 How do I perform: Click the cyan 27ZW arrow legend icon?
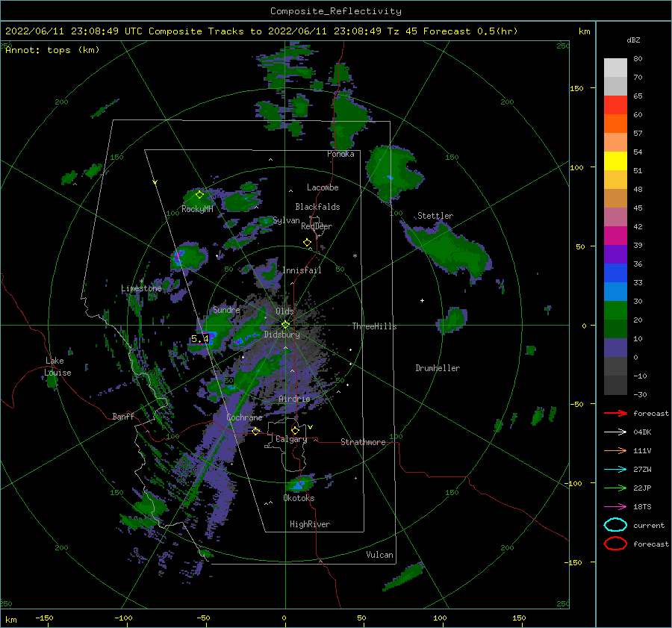(615, 470)
